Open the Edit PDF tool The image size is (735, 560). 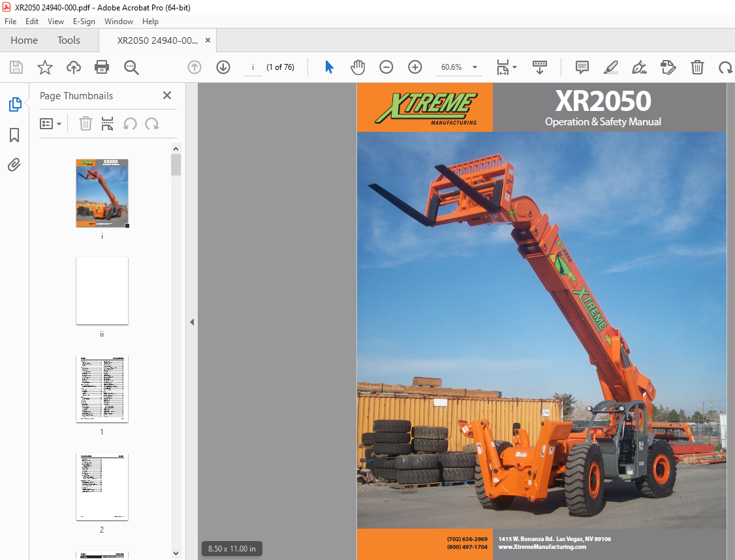coord(668,67)
